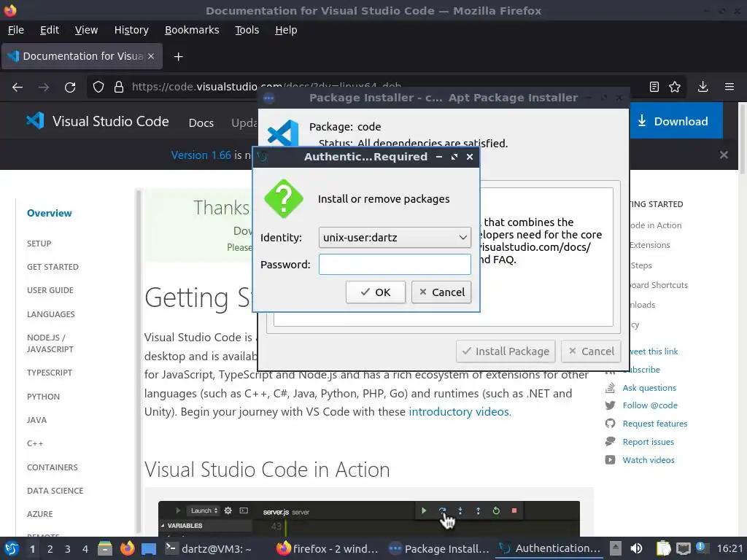Click the update notifier tray icon
Image resolution: width=747 pixels, height=560 pixels.
701,548
